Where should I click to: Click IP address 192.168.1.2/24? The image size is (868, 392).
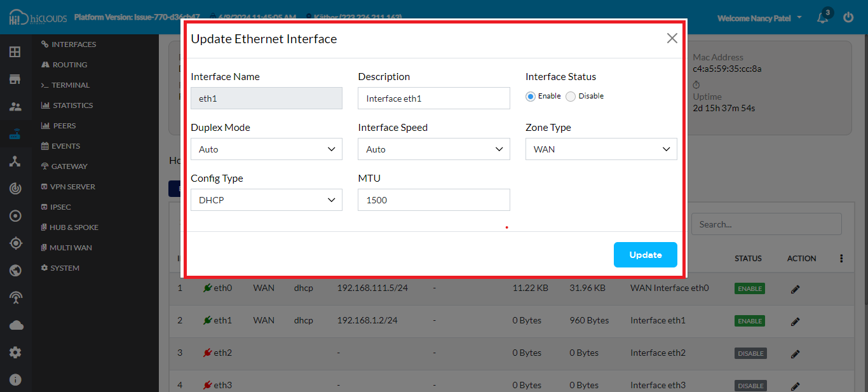367,320
